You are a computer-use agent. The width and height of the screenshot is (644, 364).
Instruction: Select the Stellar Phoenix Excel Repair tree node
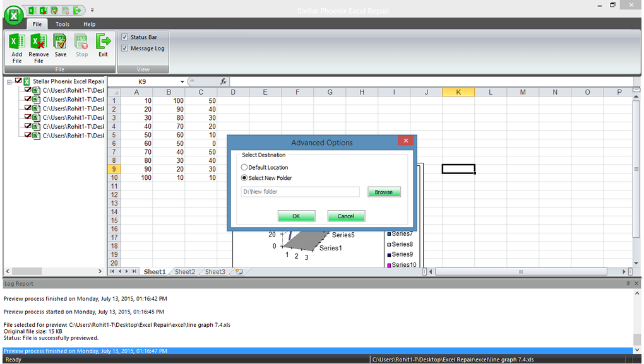pos(69,81)
